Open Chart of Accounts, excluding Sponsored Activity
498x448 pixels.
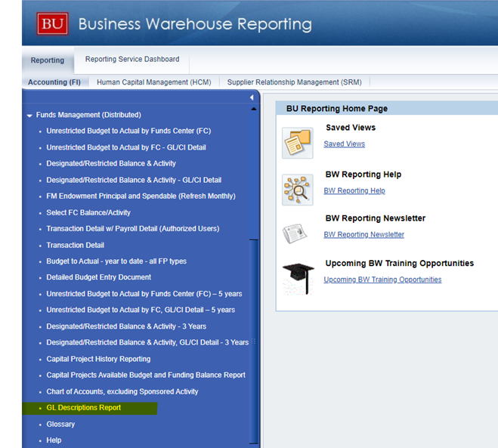[x=122, y=391]
